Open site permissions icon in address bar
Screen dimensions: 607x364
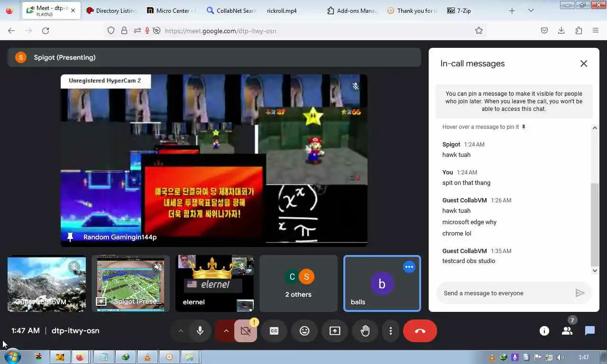[137, 30]
